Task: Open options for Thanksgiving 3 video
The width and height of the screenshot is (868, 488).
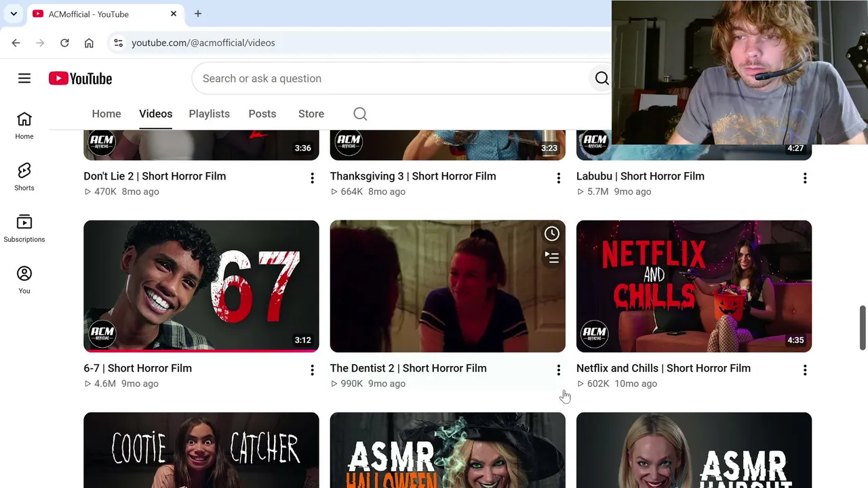Action: click(558, 178)
